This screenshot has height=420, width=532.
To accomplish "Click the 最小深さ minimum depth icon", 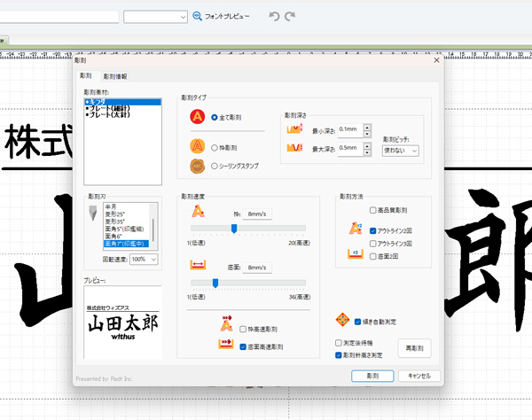I will tap(294, 128).
